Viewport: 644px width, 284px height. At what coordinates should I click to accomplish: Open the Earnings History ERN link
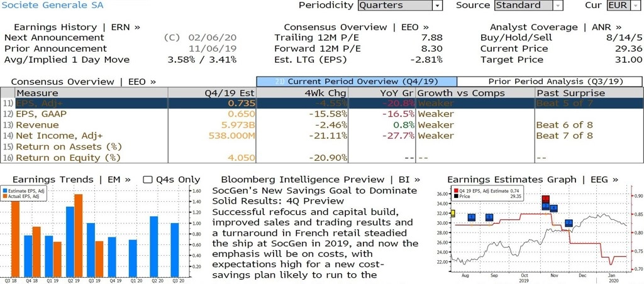[77, 27]
